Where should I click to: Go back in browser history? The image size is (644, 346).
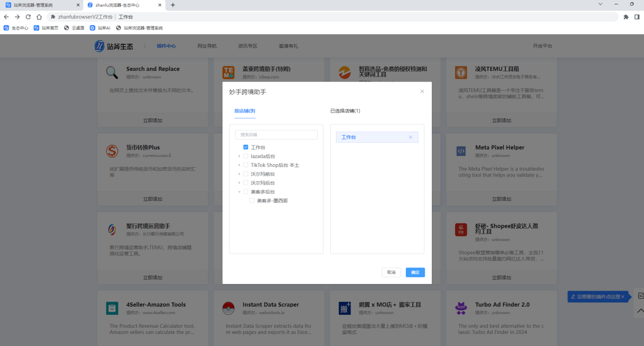pos(6,17)
